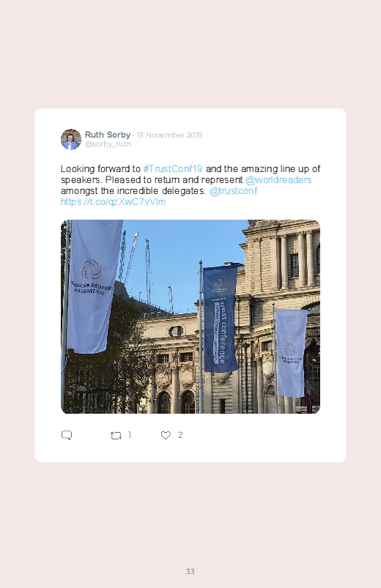This screenshot has width=381, height=588.
Task: Click the 13 November 2019 timestamp
Action: pyautogui.click(x=169, y=135)
